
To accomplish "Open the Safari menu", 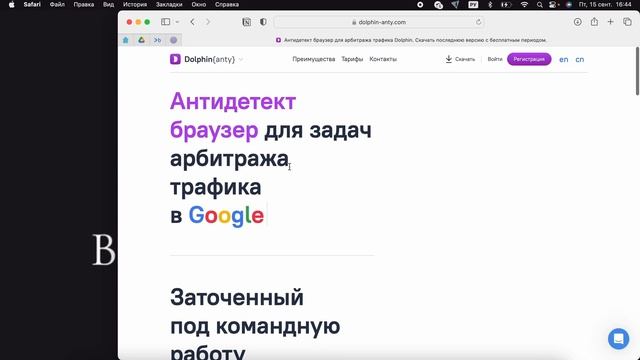I will click(x=32, y=5).
